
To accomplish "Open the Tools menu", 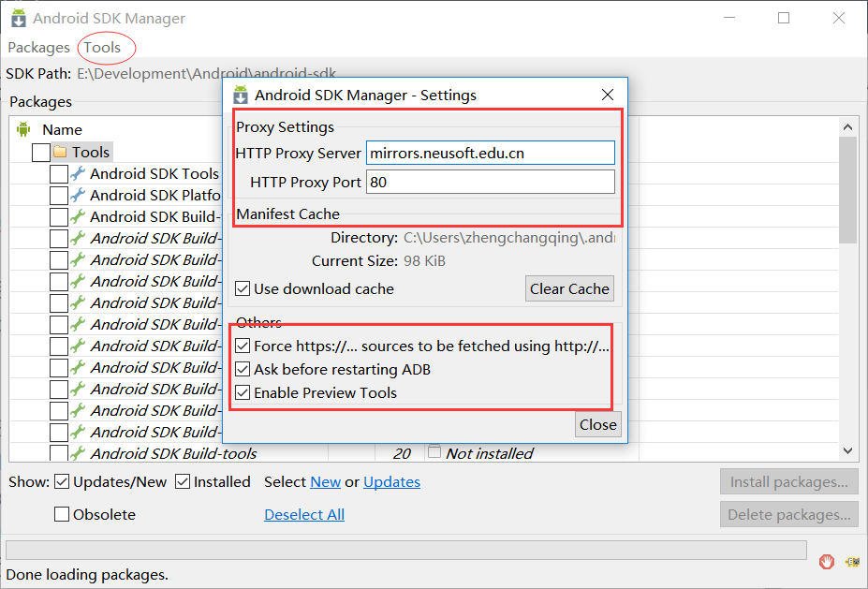I will pos(102,47).
